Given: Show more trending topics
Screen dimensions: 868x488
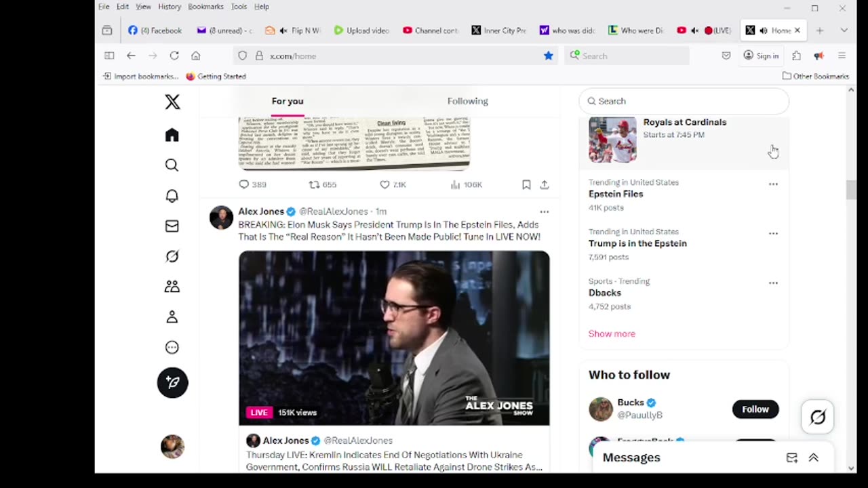Looking at the screenshot, I should 612,333.
